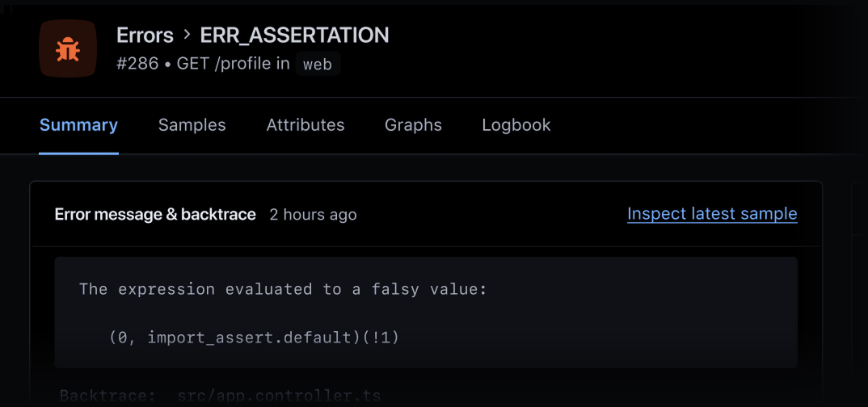Click the 2 hours ago timestamp

tap(314, 215)
